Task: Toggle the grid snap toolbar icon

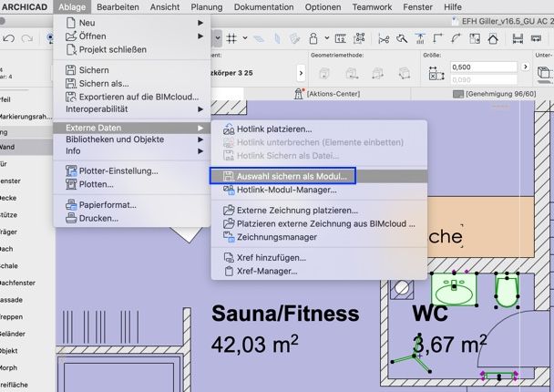Action: coord(232,38)
